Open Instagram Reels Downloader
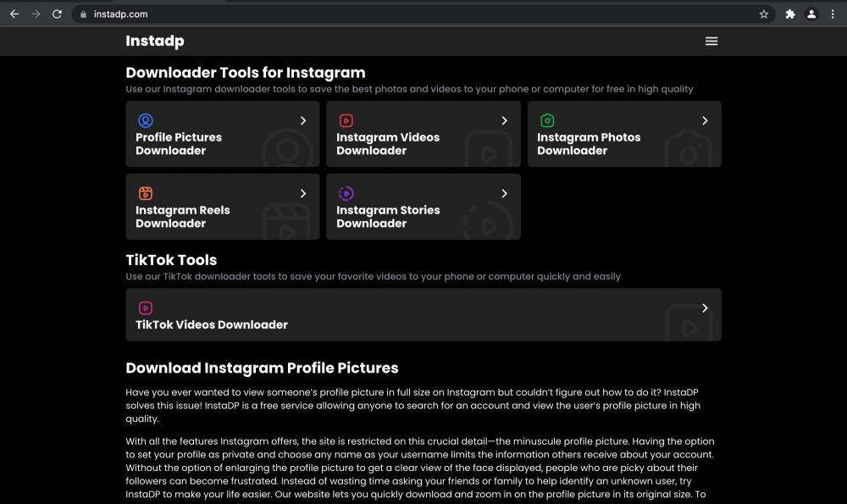The width and height of the screenshot is (847, 504). tap(223, 207)
